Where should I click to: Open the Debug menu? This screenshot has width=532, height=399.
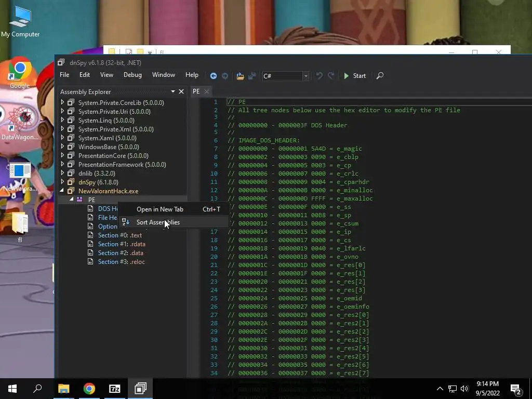coord(132,75)
